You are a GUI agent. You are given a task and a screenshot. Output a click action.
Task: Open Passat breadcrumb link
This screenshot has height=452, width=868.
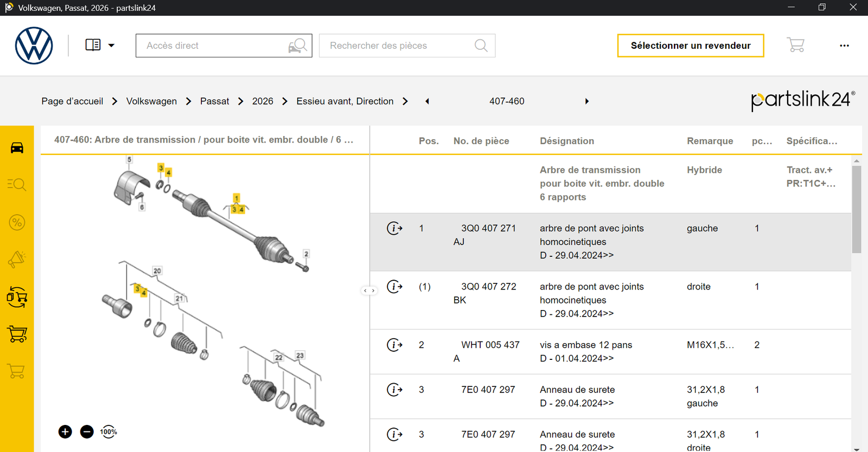[x=215, y=101]
